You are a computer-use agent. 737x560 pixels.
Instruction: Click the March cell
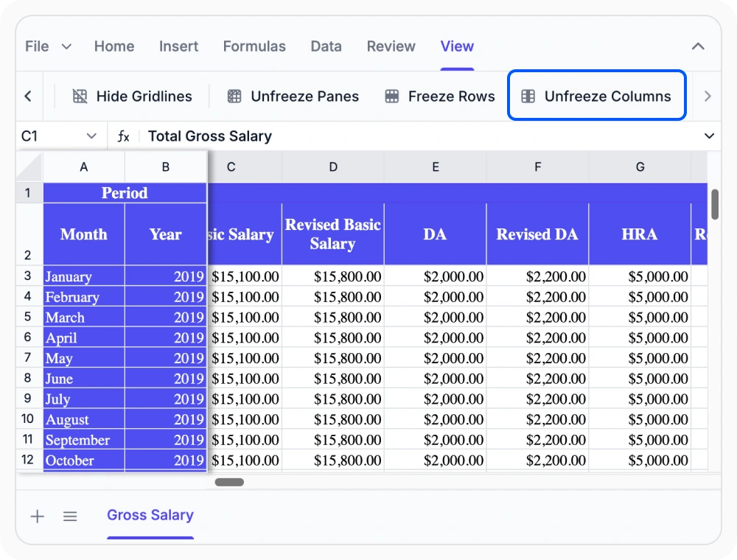tap(84, 317)
